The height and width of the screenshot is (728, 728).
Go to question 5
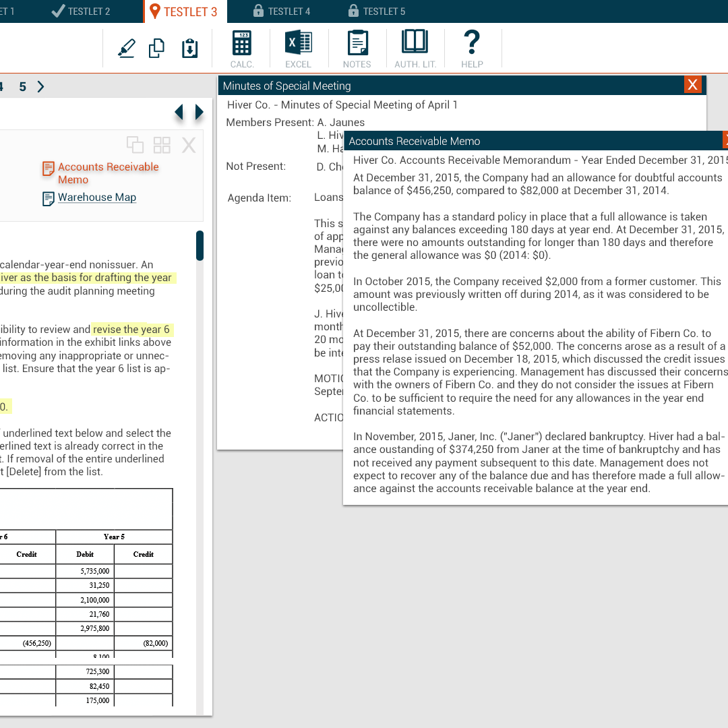coord(22,87)
